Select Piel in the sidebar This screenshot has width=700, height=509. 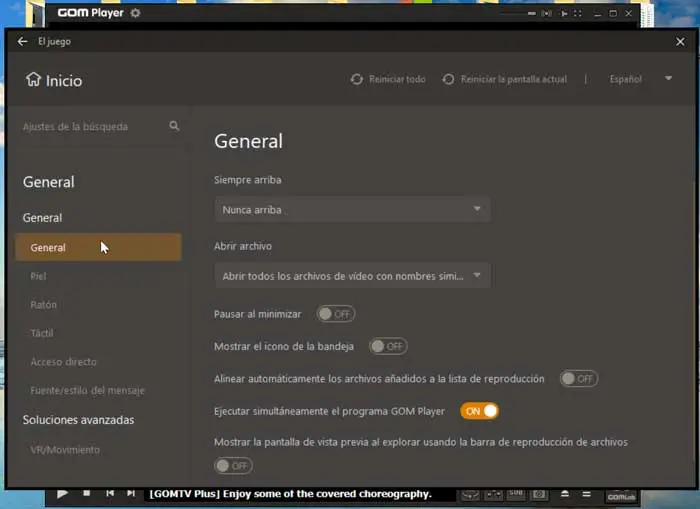(38, 276)
